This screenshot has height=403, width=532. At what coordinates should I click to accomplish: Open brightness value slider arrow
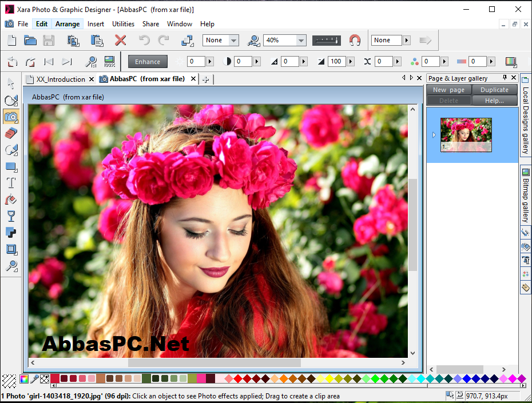click(x=210, y=61)
